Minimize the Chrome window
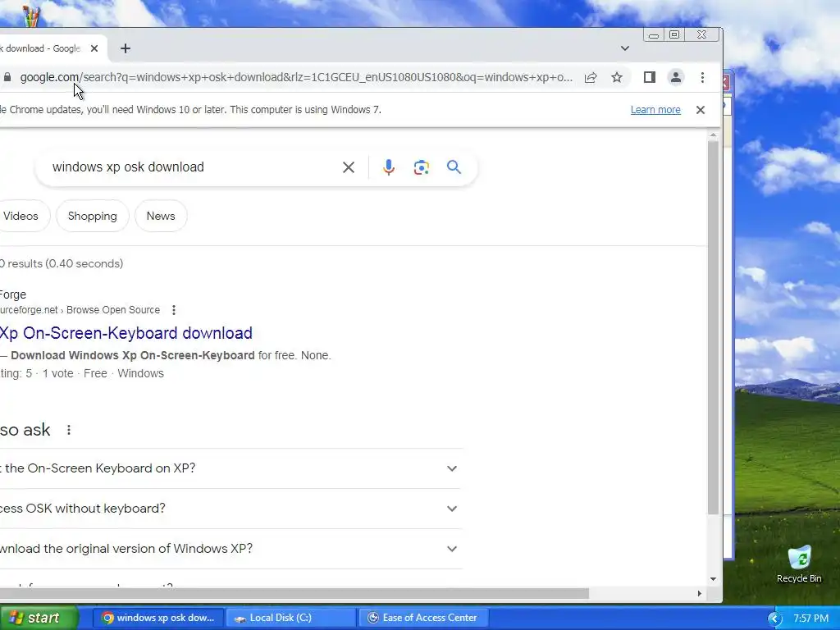The height and width of the screenshot is (630, 840). 654,35
